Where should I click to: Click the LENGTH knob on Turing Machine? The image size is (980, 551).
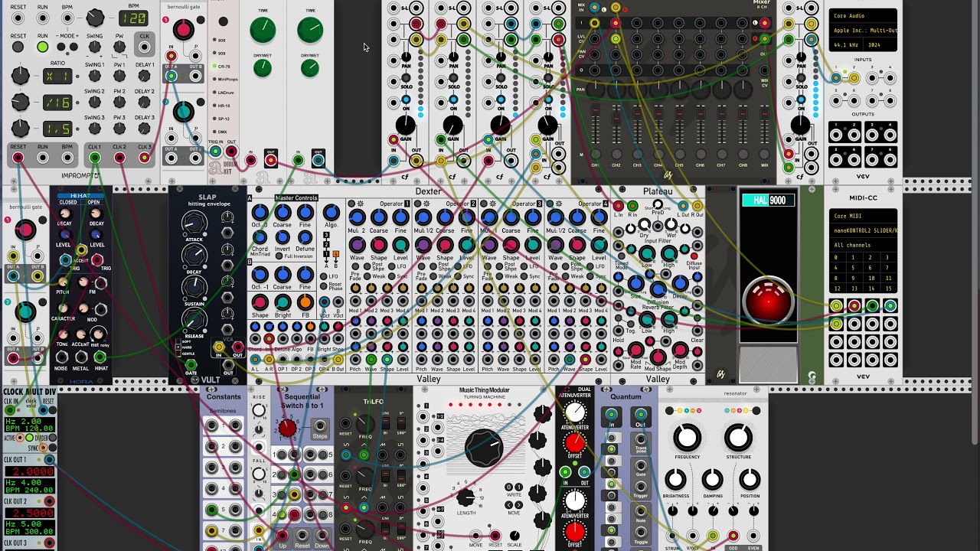pyautogui.click(x=465, y=497)
